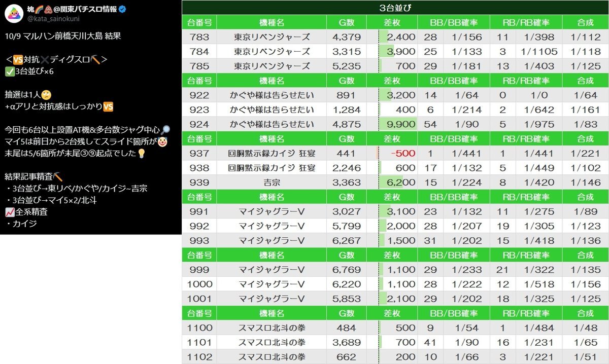
Task: Click machine number 922
Action: click(x=199, y=95)
